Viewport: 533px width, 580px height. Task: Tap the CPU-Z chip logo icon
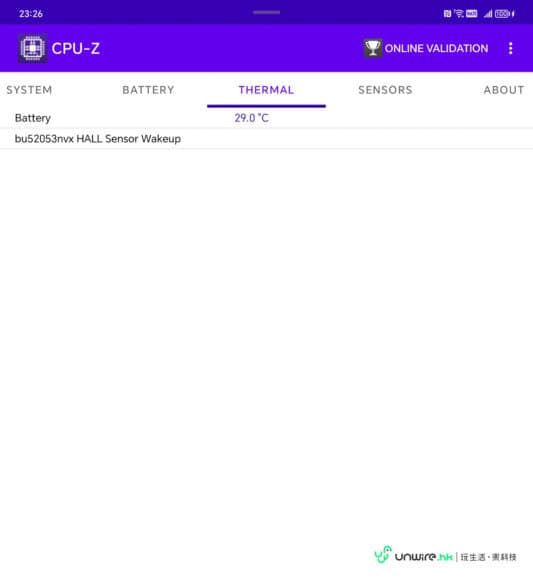pos(33,48)
